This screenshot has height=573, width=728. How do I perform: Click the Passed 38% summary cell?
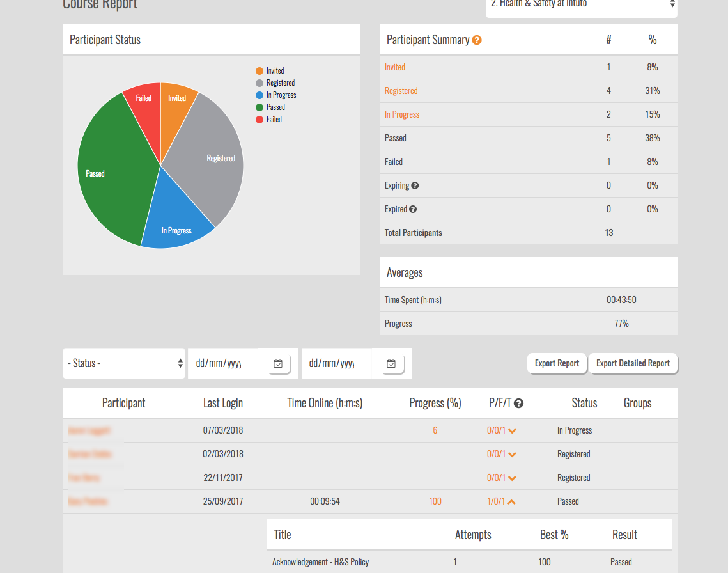(653, 138)
